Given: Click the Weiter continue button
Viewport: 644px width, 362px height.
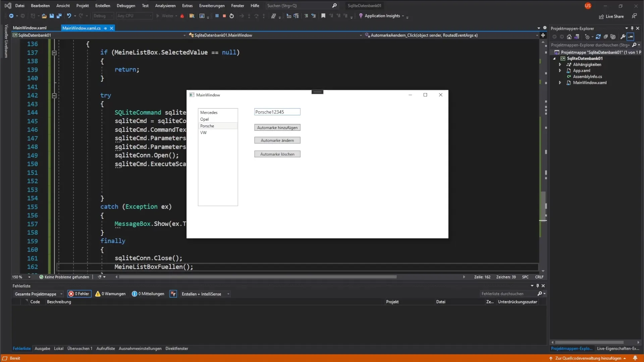Looking at the screenshot, I should point(167,16).
